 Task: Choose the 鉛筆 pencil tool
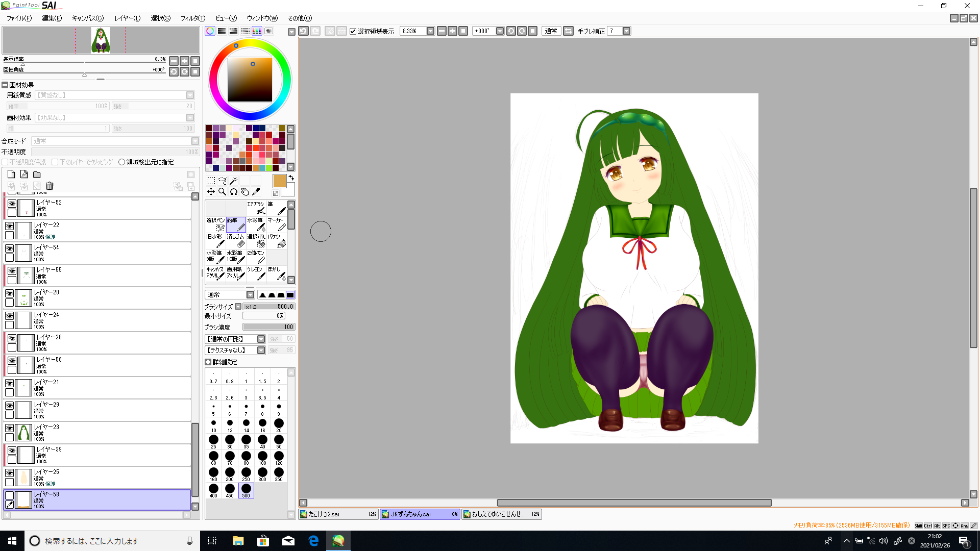tap(235, 224)
